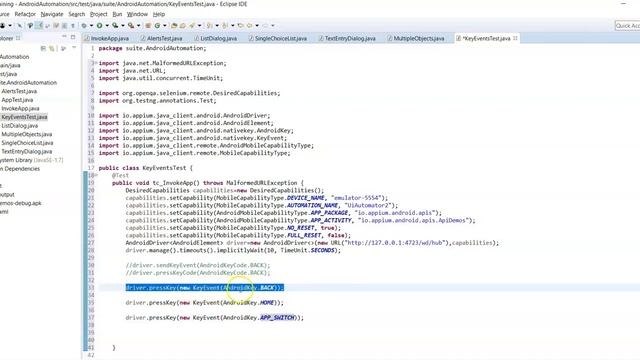Click the green New Java Class icon

pos(157,25)
